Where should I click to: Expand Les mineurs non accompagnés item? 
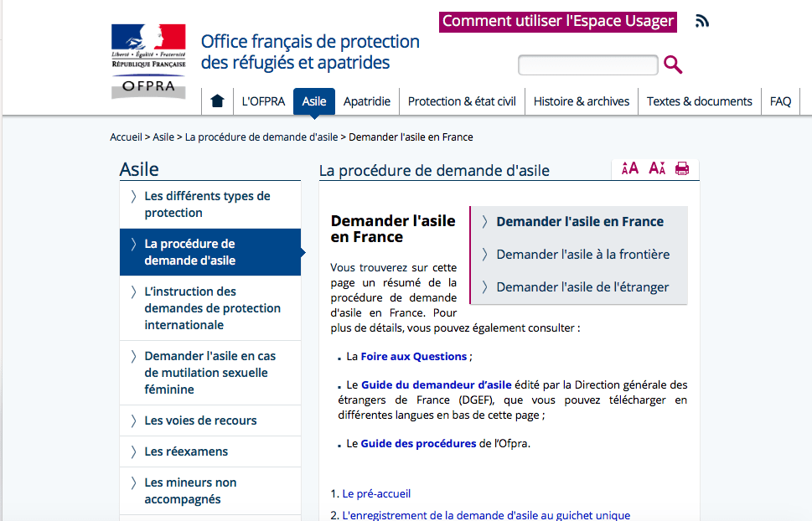[190, 491]
